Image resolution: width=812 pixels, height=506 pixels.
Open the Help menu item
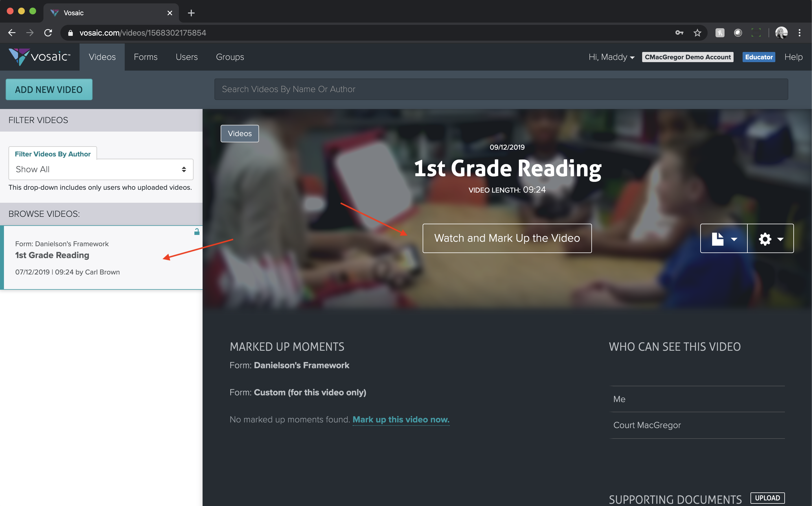coord(793,57)
